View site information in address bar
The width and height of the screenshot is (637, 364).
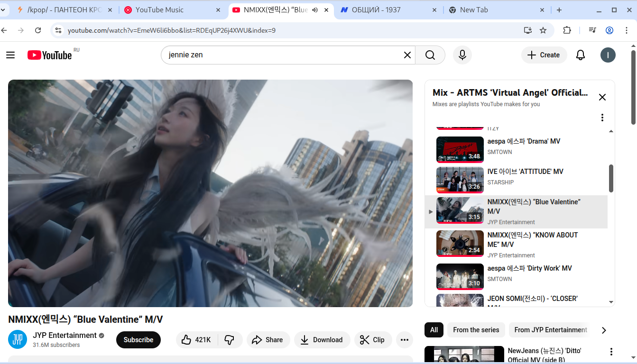pos(58,30)
